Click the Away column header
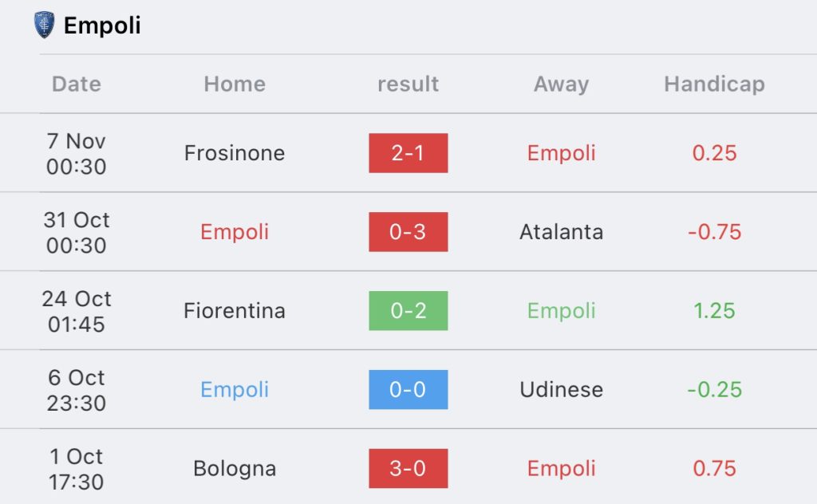This screenshot has height=504, width=817. [561, 84]
